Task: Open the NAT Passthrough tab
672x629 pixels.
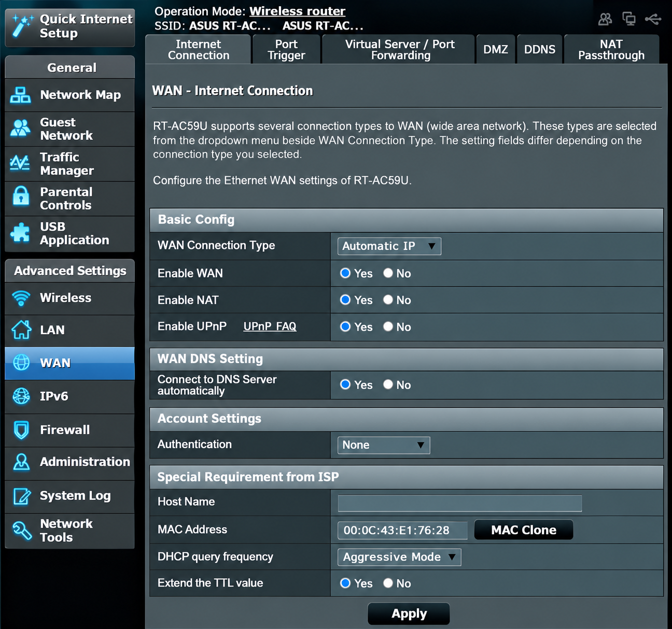Action: 611,50
